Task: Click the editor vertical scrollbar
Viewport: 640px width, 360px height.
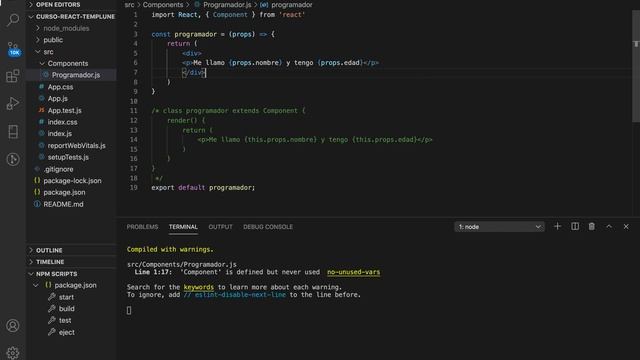Action: 636,65
